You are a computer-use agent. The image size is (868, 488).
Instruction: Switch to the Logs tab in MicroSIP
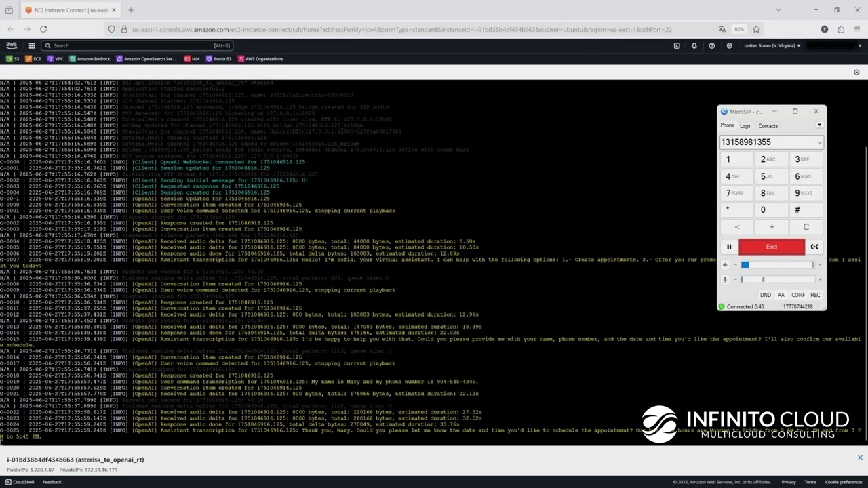click(x=745, y=125)
